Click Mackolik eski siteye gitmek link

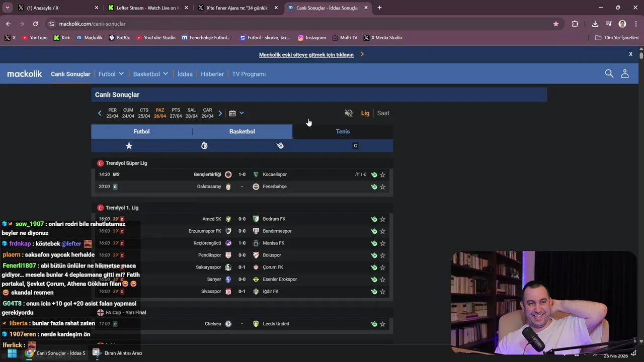tap(306, 55)
